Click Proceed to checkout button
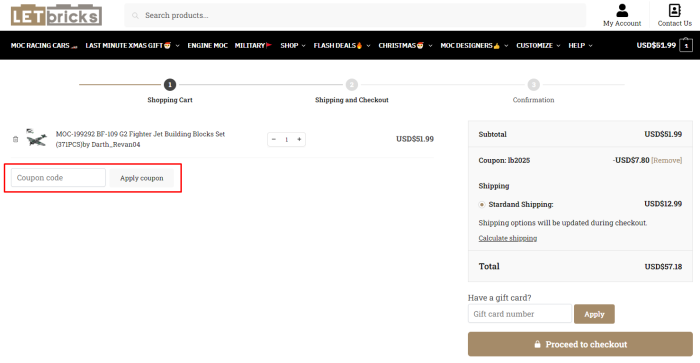This screenshot has height=363, width=700. click(580, 344)
